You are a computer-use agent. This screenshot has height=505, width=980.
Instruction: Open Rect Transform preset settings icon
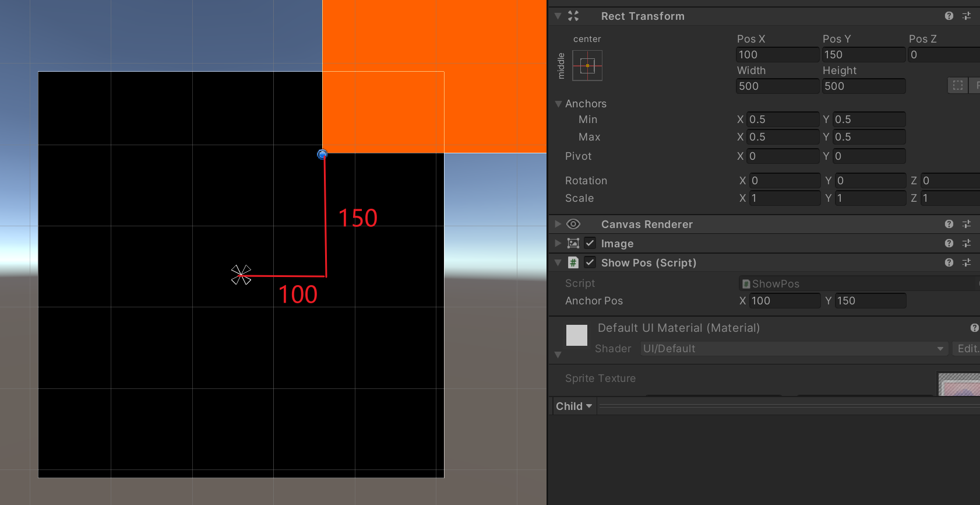(x=967, y=16)
